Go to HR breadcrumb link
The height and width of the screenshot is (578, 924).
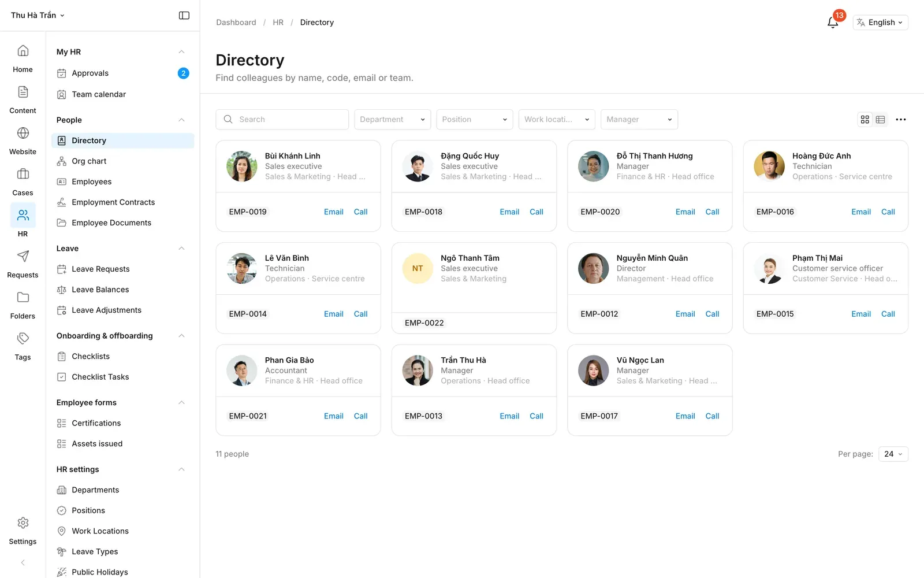278,23
